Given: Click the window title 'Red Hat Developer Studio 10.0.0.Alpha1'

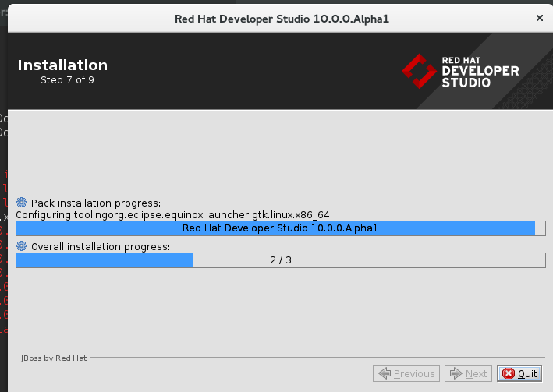Looking at the screenshot, I should 282,19.
